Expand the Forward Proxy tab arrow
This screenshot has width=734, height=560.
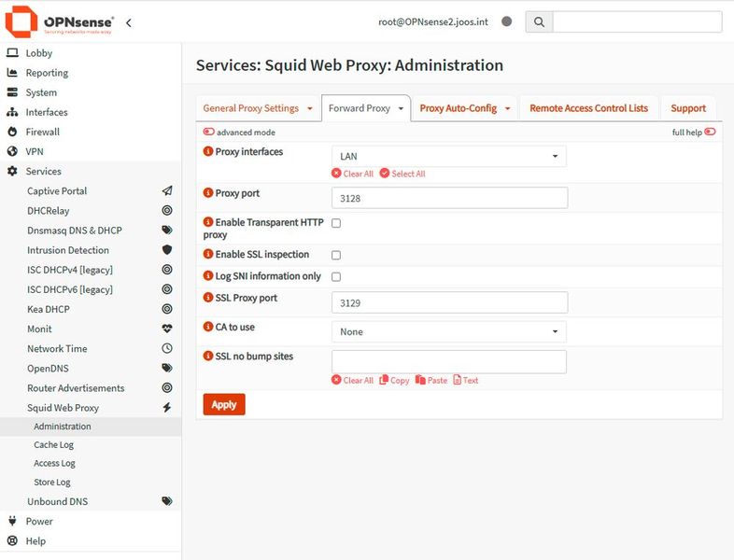[401, 108]
